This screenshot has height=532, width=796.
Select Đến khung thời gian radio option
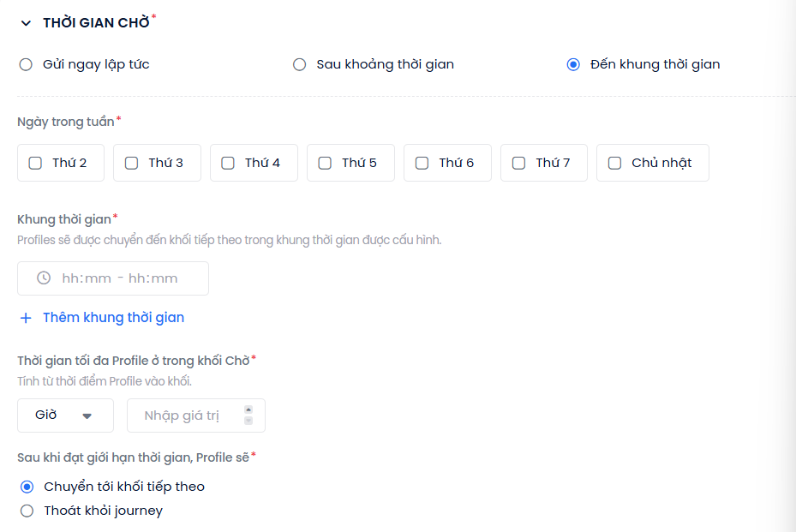pyautogui.click(x=573, y=64)
